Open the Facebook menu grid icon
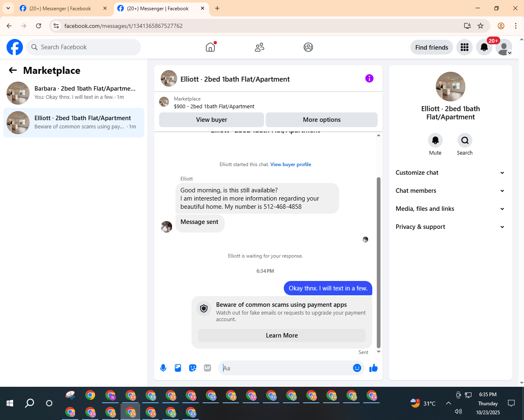 (465, 47)
